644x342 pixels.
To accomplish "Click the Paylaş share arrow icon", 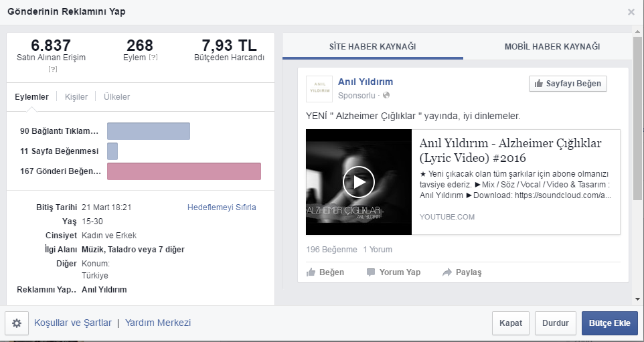I will click(x=447, y=272).
